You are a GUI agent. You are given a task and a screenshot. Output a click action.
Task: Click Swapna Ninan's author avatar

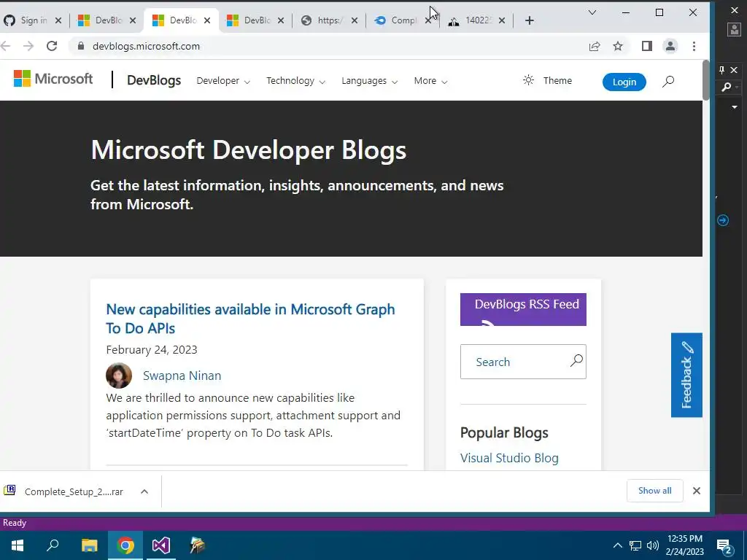click(x=119, y=376)
